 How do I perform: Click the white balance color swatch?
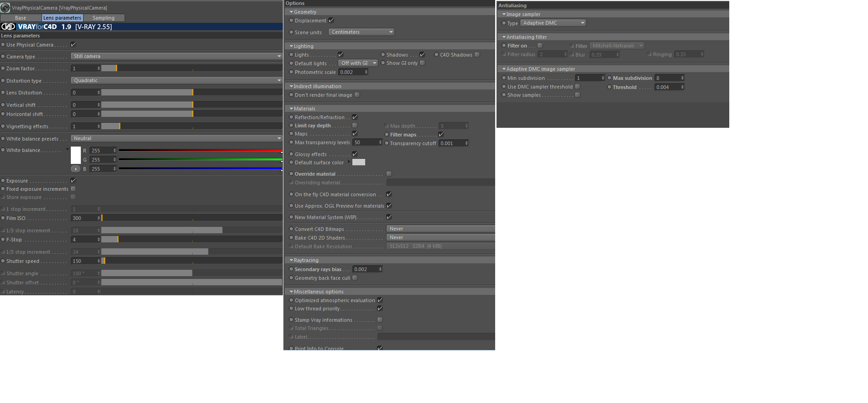76,155
